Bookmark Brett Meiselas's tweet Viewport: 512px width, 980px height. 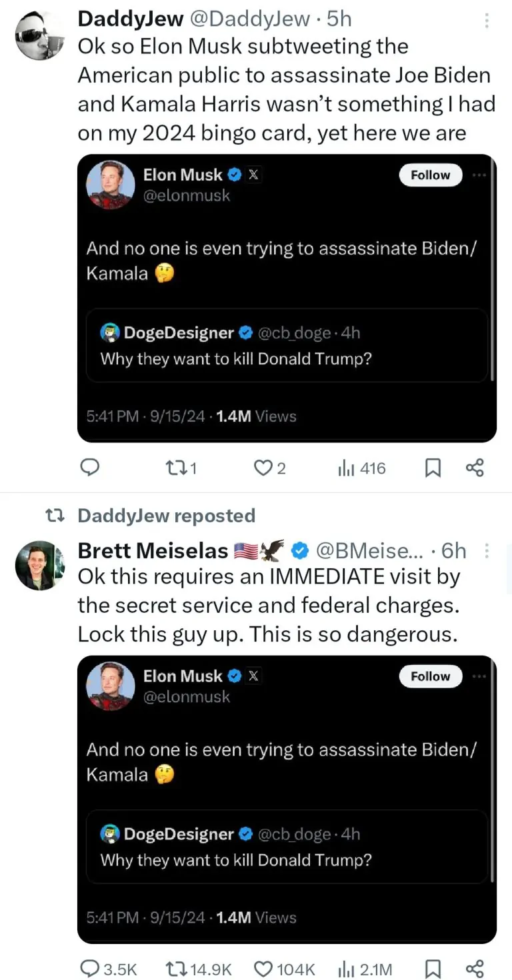[433, 969]
